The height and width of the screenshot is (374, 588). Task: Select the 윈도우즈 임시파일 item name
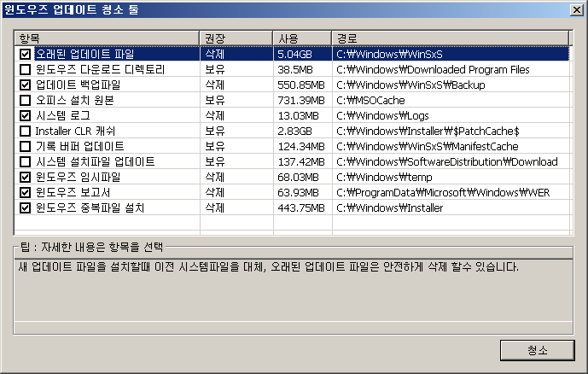pyautogui.click(x=78, y=177)
